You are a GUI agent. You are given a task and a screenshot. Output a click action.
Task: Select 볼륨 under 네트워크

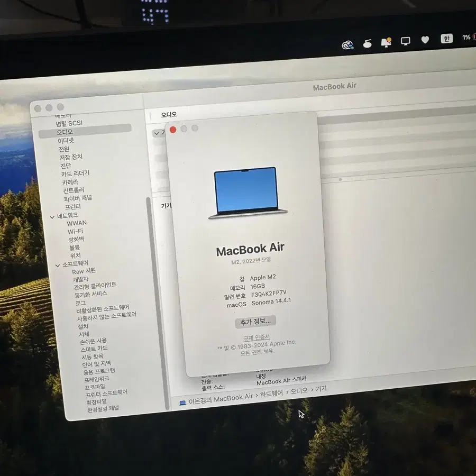pos(75,248)
